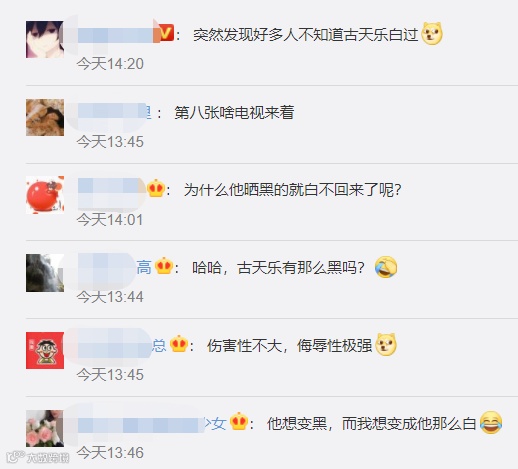The height and width of the screenshot is (469, 518).
Task: Click doge emoji after 侮辱性极强
Action: coord(386,345)
